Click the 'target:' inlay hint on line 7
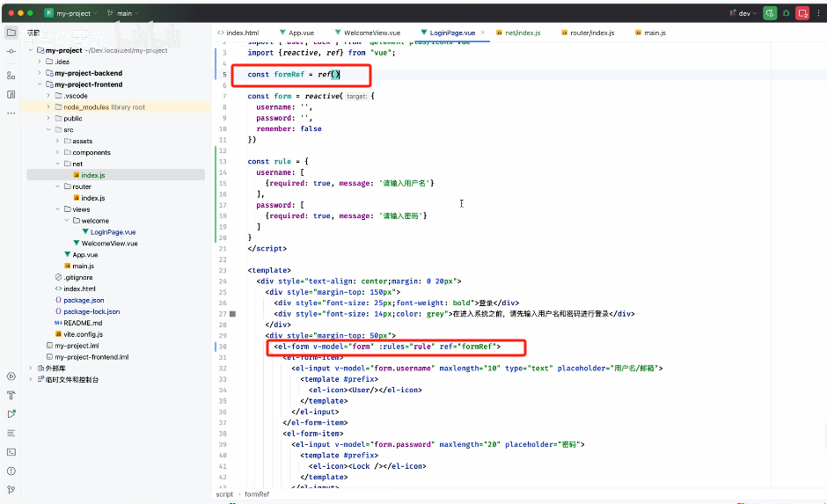Image resolution: width=827 pixels, height=504 pixels. tap(356, 97)
